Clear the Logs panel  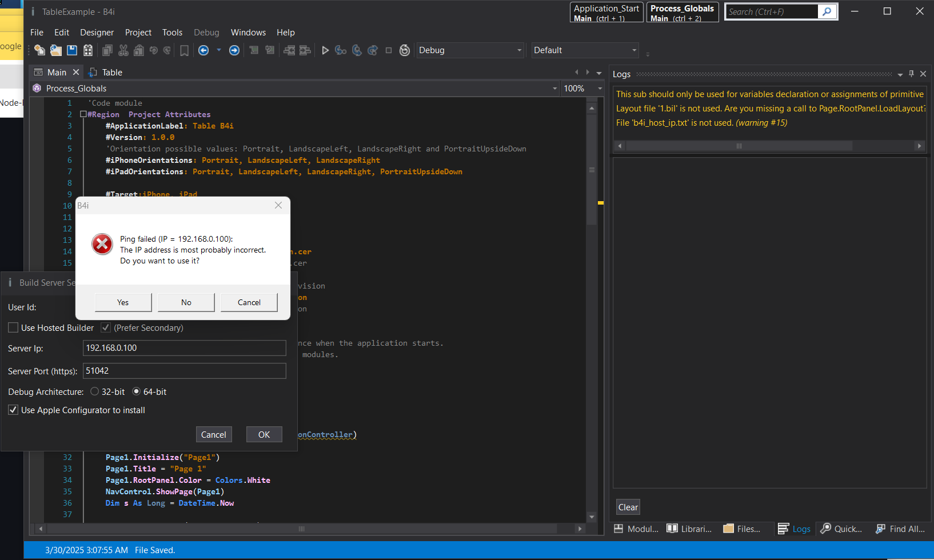click(628, 507)
